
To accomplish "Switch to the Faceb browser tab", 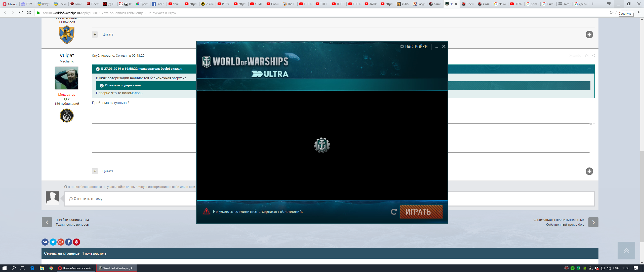I will tap(158, 4).
